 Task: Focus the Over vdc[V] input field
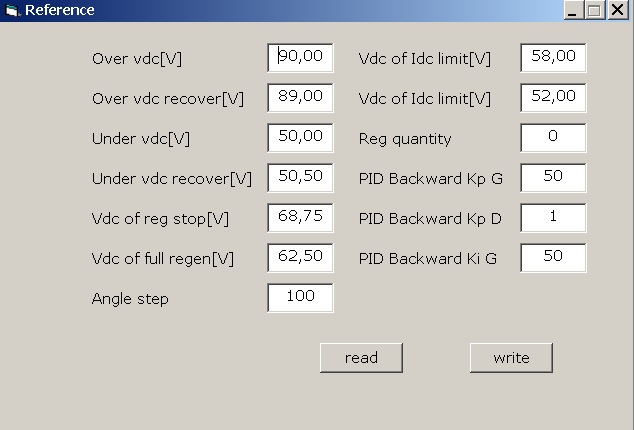[x=300, y=57]
